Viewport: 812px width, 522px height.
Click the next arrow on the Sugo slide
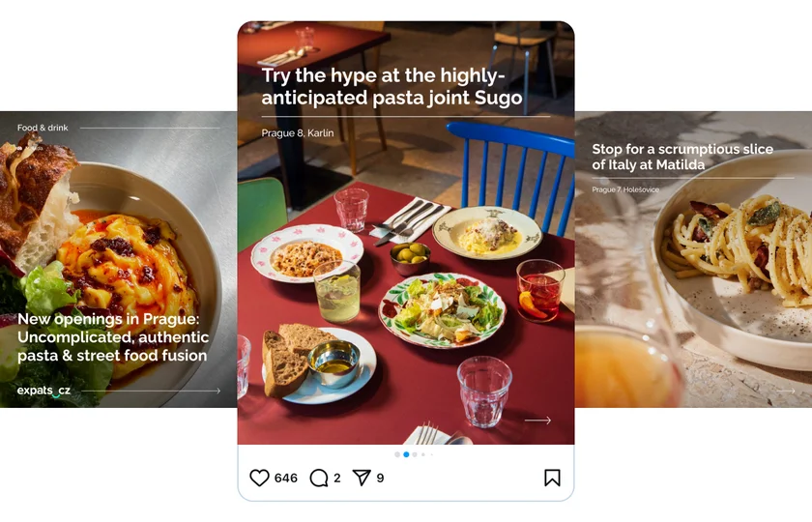click(x=537, y=420)
